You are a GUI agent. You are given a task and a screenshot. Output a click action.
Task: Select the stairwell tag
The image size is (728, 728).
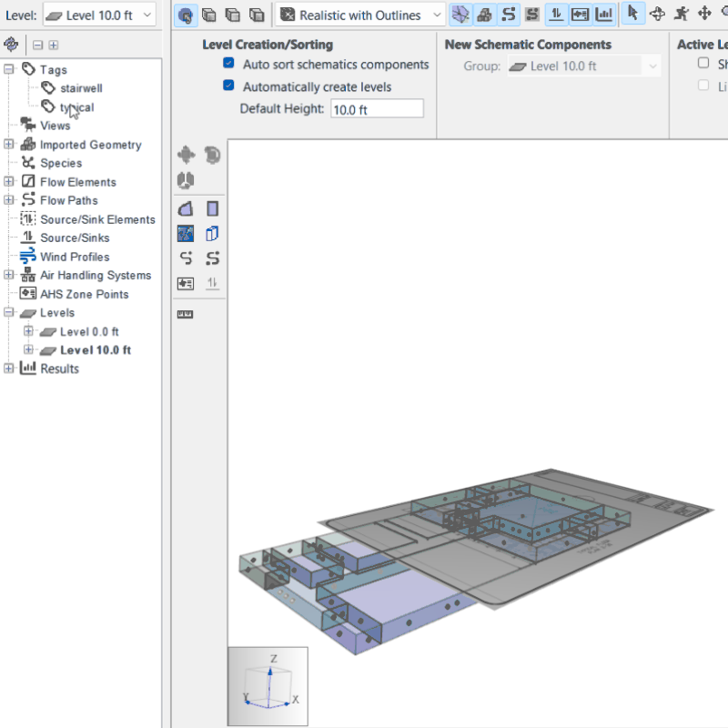click(81, 88)
